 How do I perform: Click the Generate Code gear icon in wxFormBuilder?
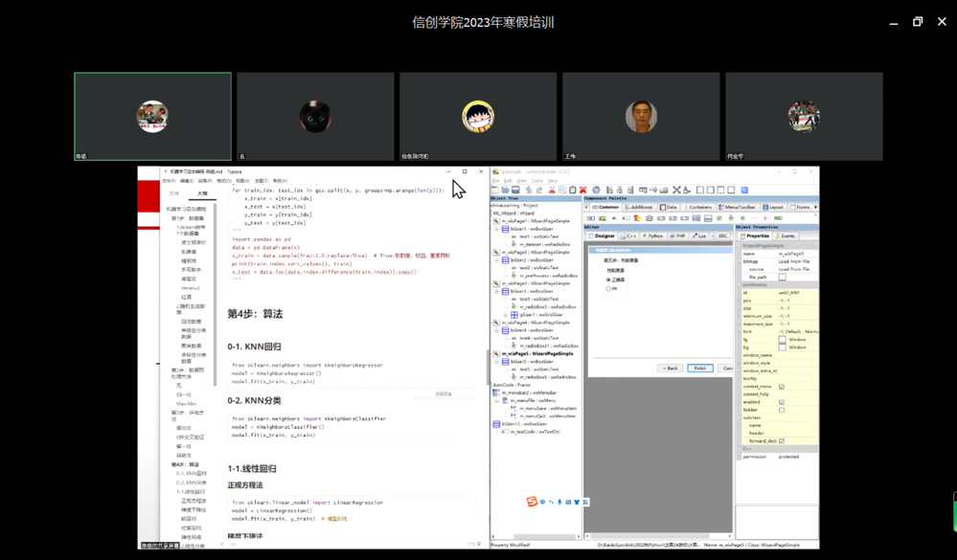596,190
